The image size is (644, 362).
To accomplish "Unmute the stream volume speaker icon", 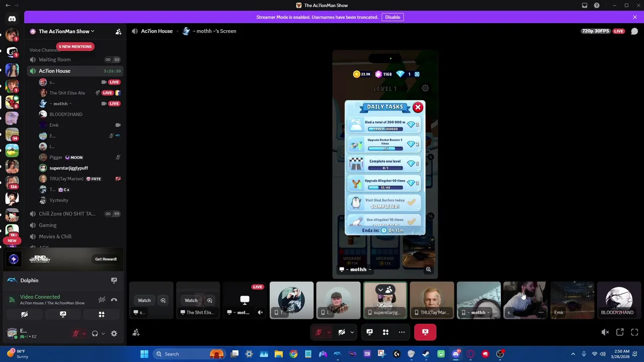I will click(605, 332).
